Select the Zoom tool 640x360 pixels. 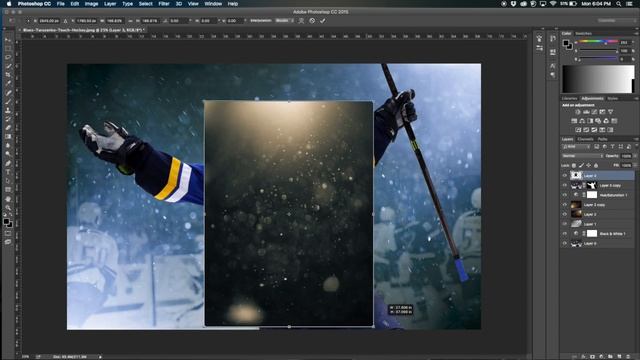click(x=8, y=207)
